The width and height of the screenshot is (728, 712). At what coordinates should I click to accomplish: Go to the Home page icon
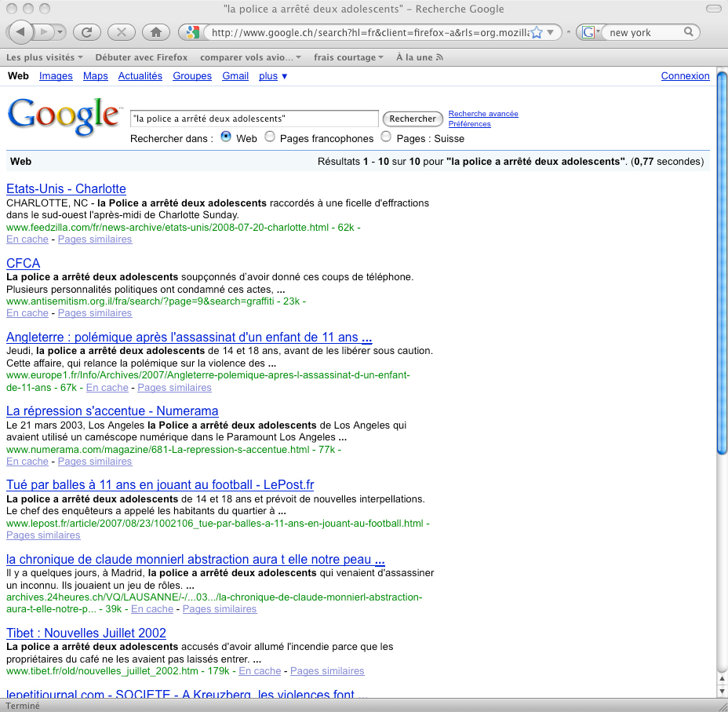click(x=156, y=32)
